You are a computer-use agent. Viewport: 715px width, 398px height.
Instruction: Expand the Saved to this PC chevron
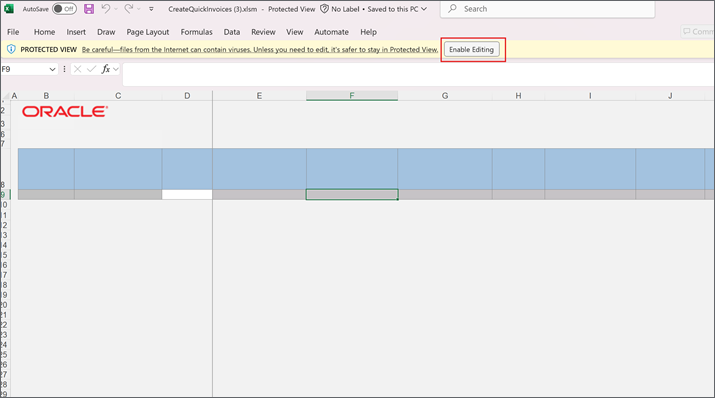pos(424,9)
